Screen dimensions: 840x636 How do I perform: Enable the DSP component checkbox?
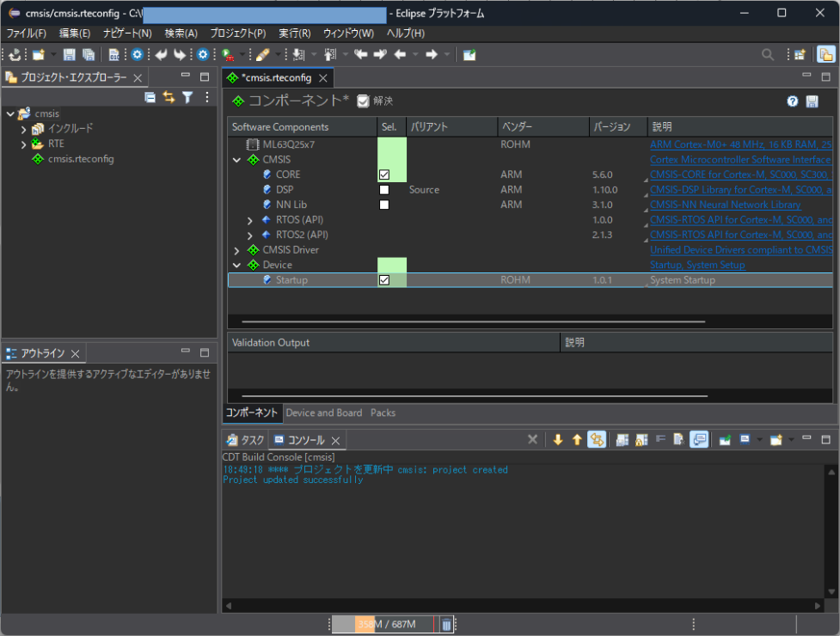(x=384, y=190)
